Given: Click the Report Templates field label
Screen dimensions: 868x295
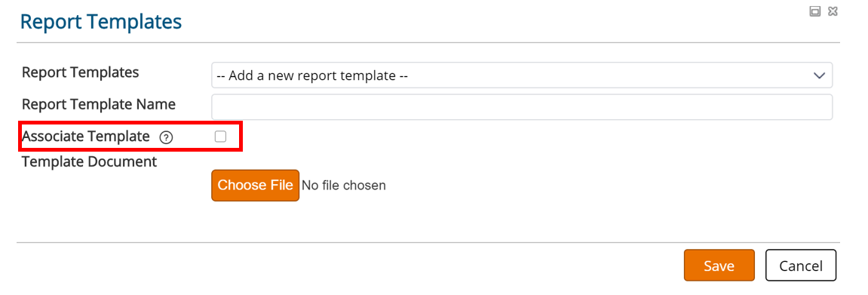Looking at the screenshot, I should pos(80,72).
